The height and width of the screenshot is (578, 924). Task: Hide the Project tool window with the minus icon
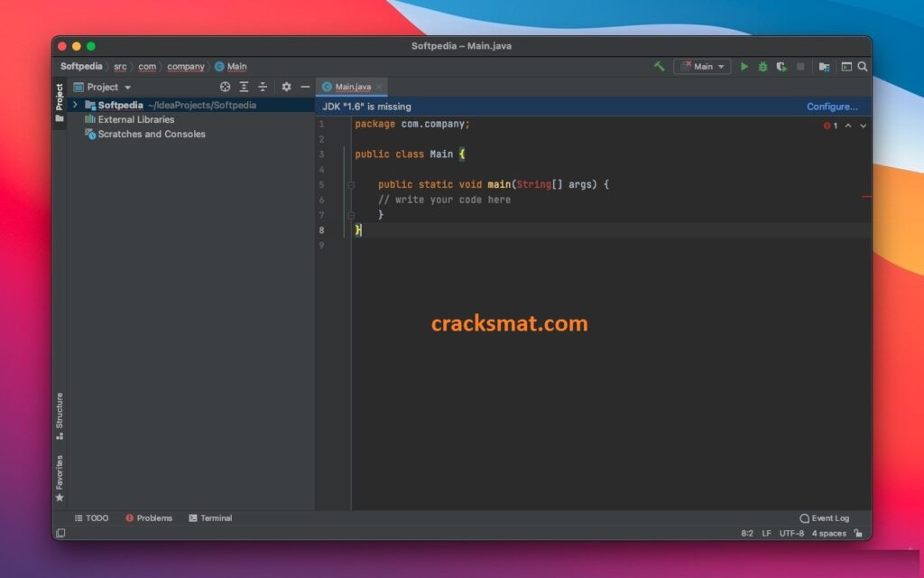[305, 87]
